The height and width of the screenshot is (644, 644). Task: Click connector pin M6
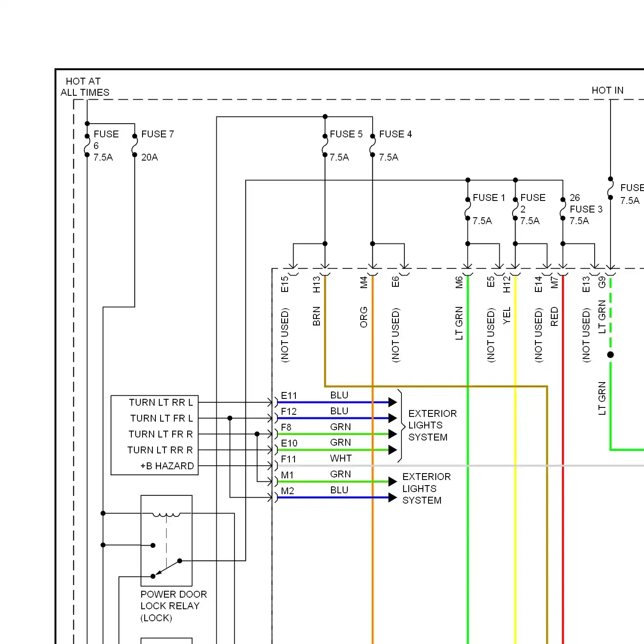459,282
